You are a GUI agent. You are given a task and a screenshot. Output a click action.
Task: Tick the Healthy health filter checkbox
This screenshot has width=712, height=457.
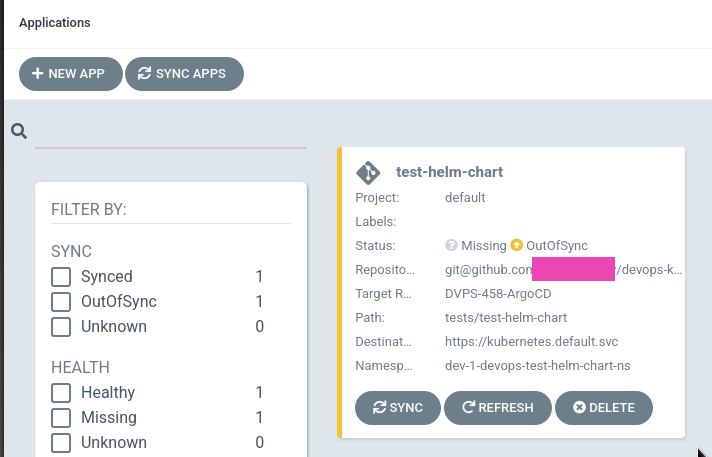(x=61, y=392)
